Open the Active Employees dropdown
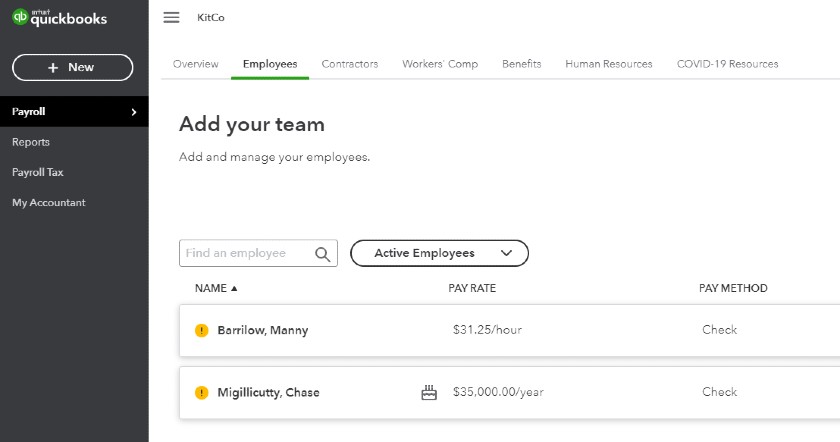This screenshot has width=840, height=442. [x=439, y=253]
